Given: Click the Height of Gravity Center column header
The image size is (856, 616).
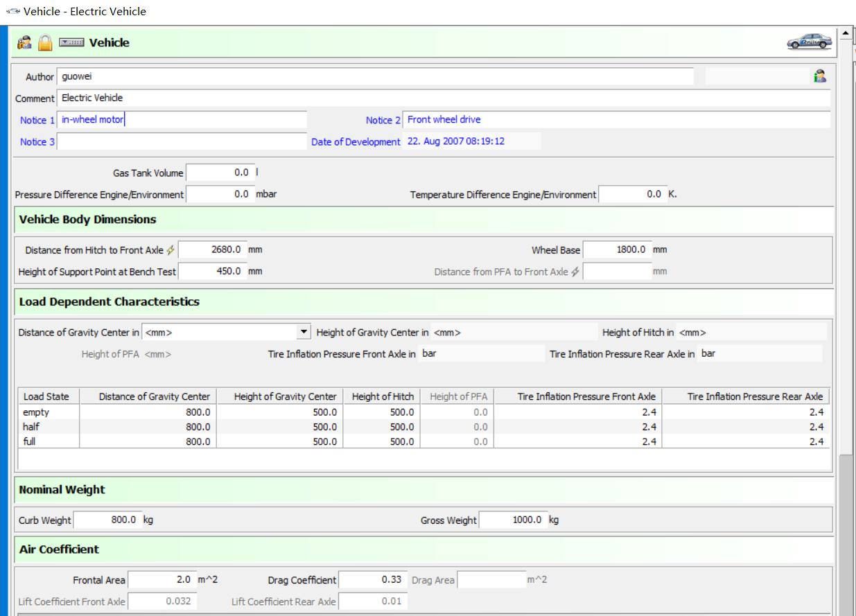Looking at the screenshot, I should pyautogui.click(x=285, y=397).
